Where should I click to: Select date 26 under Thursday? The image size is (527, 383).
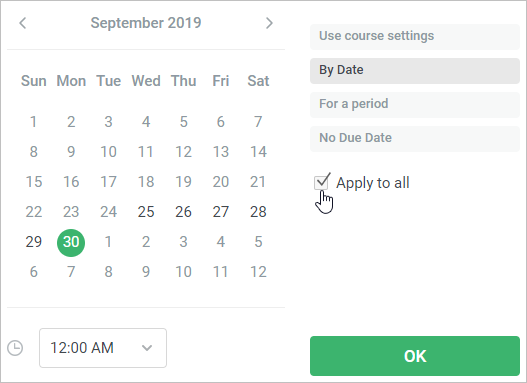[183, 212]
